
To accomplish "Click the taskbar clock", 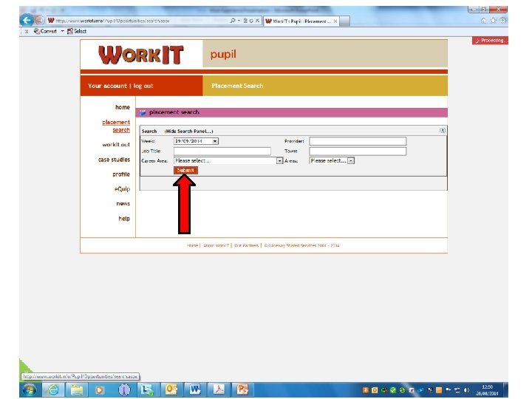I will point(487,390).
